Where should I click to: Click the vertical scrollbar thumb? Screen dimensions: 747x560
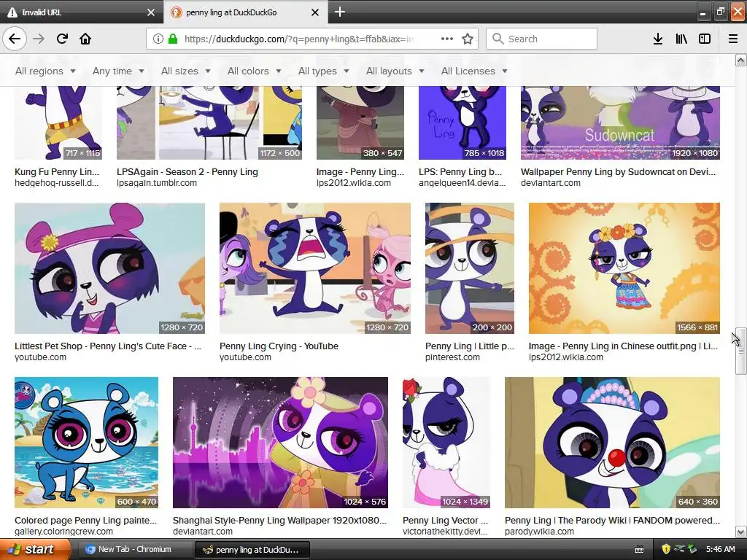click(741, 351)
